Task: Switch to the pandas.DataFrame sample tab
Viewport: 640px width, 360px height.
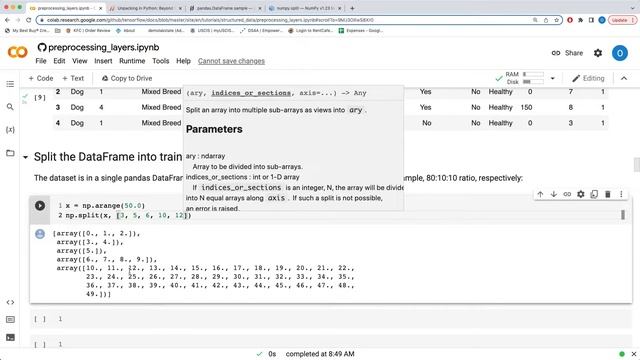Action: click(225, 8)
